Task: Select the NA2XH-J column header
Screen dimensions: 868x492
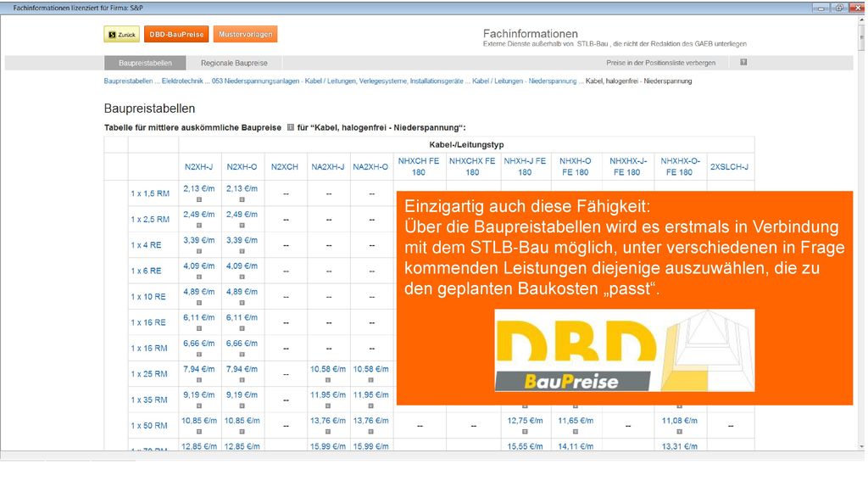Action: [x=328, y=167]
